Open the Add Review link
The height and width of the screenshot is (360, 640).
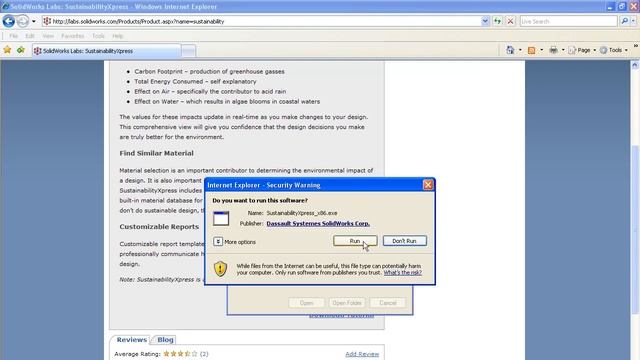pyautogui.click(x=362, y=354)
